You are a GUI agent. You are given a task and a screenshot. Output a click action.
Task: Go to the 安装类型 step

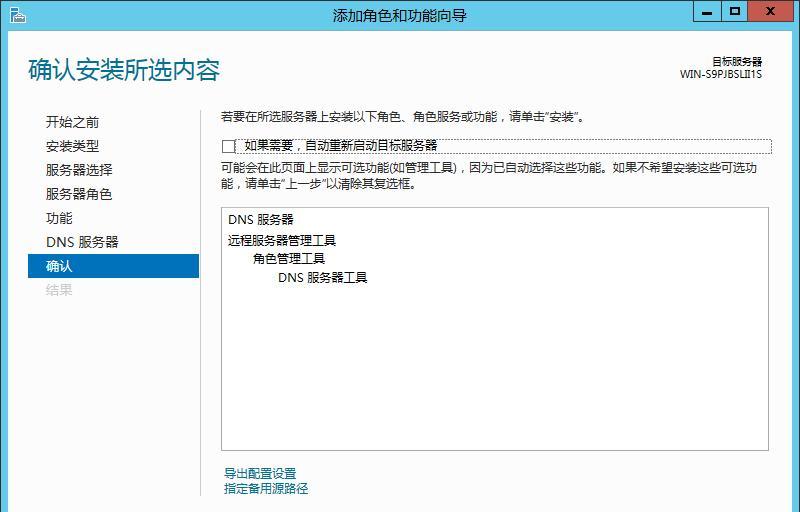(x=72, y=146)
